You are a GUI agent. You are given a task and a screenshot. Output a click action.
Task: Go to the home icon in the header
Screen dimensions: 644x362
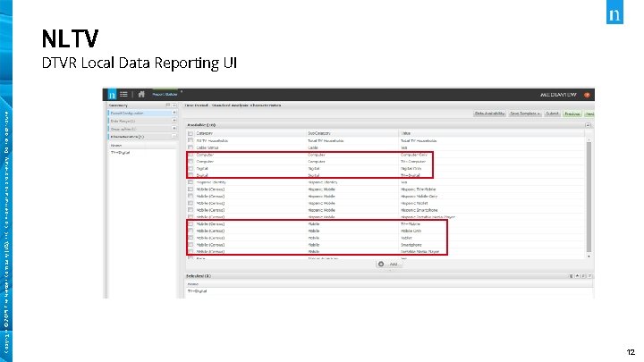141,95
